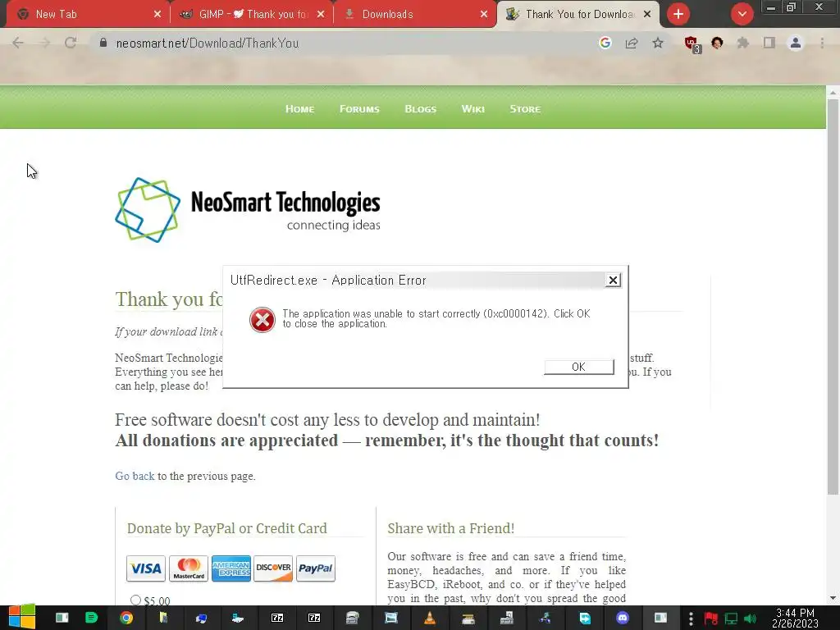Click the NeoSmart Technologies logo

tap(248, 210)
